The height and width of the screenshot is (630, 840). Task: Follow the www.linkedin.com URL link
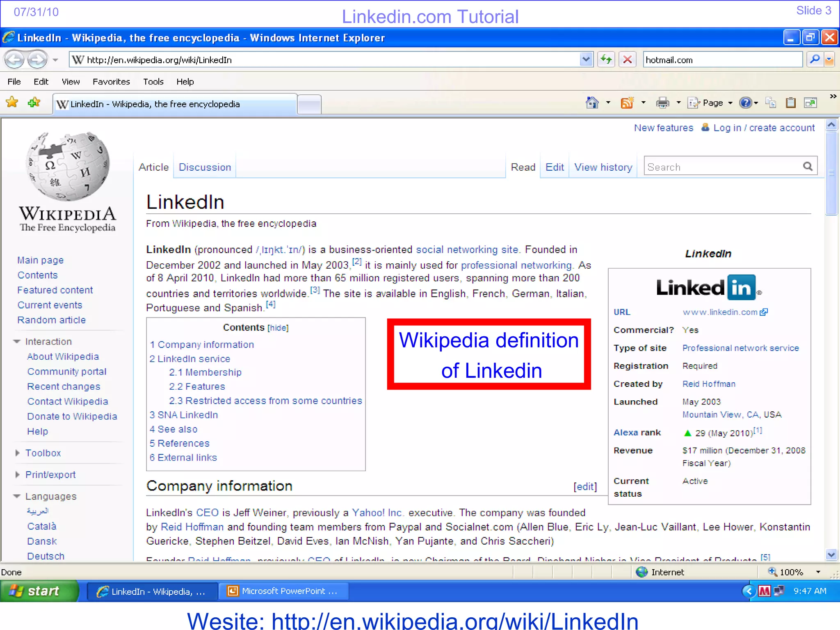(720, 312)
